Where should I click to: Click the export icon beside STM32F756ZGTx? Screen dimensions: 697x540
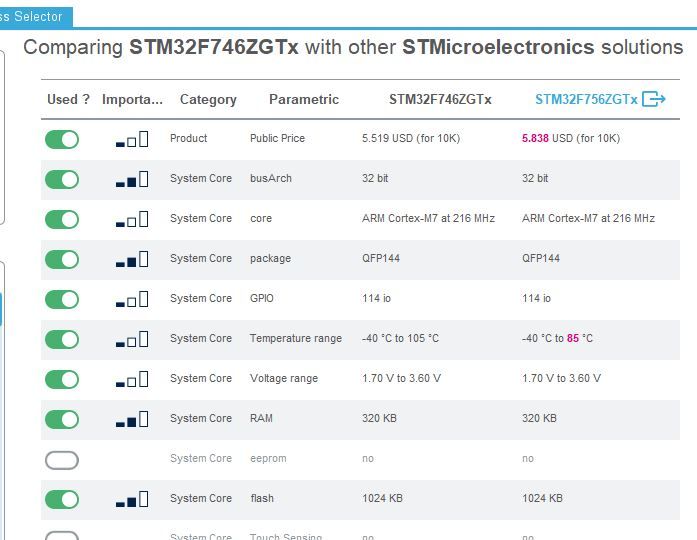[x=654, y=99]
